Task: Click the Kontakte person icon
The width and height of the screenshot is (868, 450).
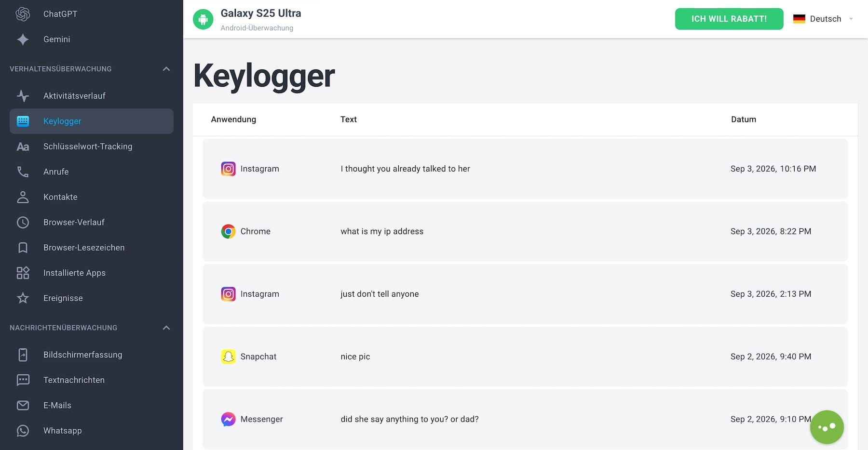Action: 23,197
